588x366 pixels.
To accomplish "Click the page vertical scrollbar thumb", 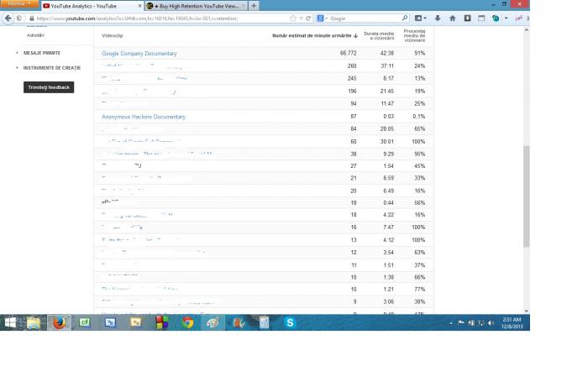I will click(x=527, y=196).
